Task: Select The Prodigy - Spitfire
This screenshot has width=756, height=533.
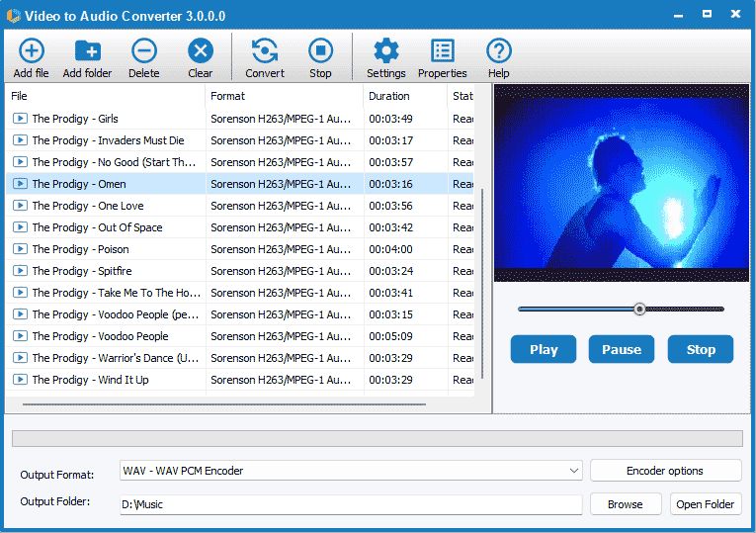Action: [x=240, y=271]
